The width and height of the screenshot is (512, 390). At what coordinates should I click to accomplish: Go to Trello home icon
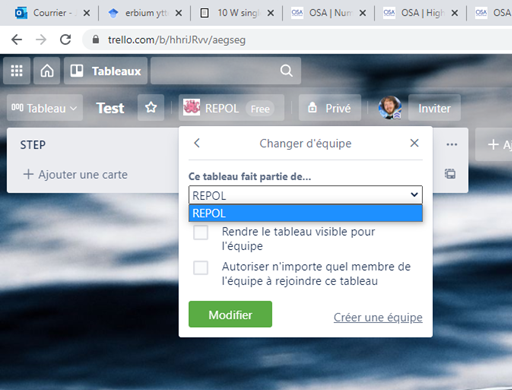pyautogui.click(x=47, y=71)
